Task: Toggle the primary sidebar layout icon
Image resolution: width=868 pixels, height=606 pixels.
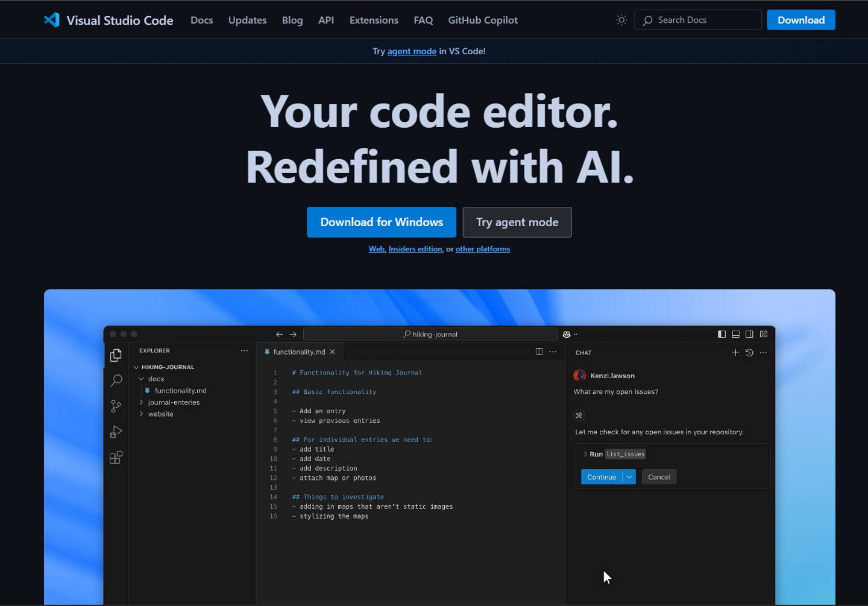Action: [x=722, y=334]
